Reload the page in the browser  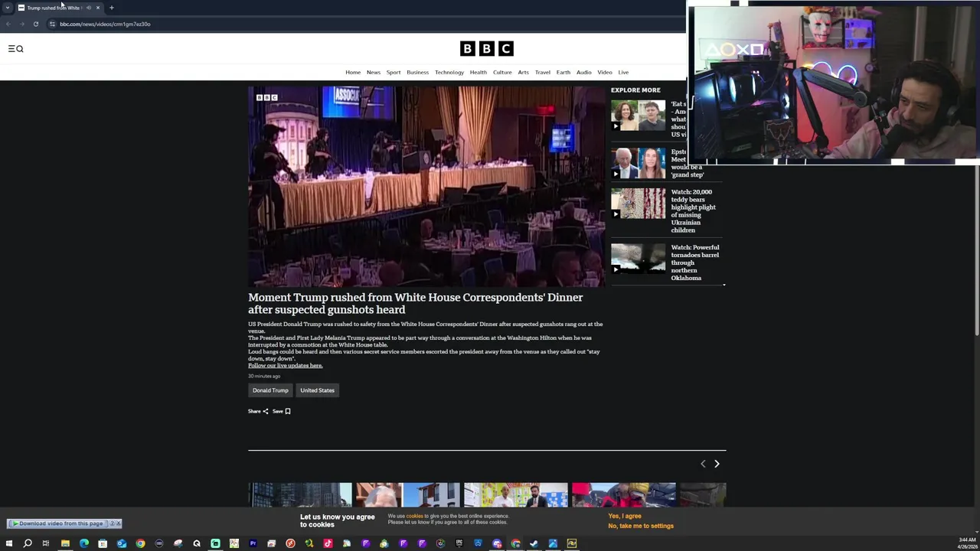coord(35,24)
